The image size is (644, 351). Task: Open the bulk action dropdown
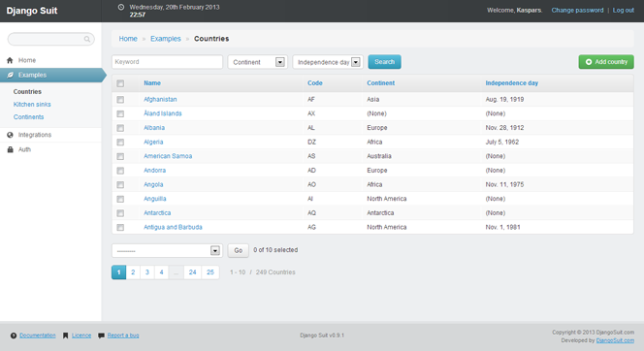[167, 250]
